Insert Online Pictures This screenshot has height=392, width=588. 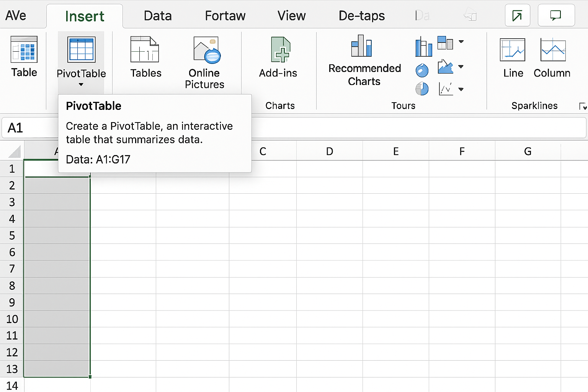[204, 62]
